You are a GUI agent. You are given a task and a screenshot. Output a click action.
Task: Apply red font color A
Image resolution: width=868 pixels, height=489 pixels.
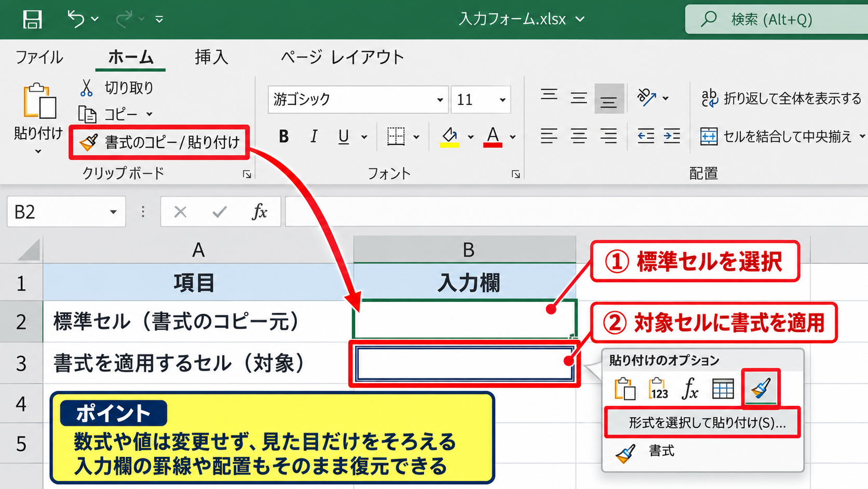click(x=493, y=137)
